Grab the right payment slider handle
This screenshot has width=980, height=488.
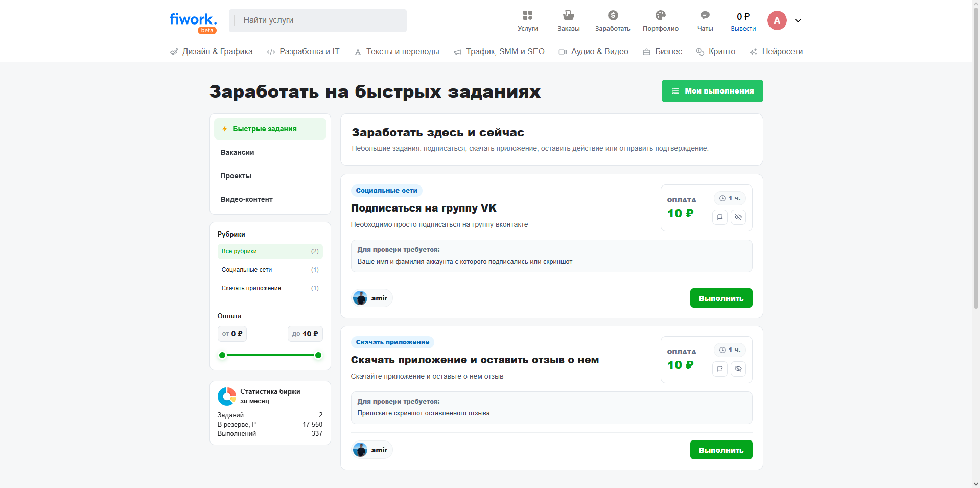point(318,355)
